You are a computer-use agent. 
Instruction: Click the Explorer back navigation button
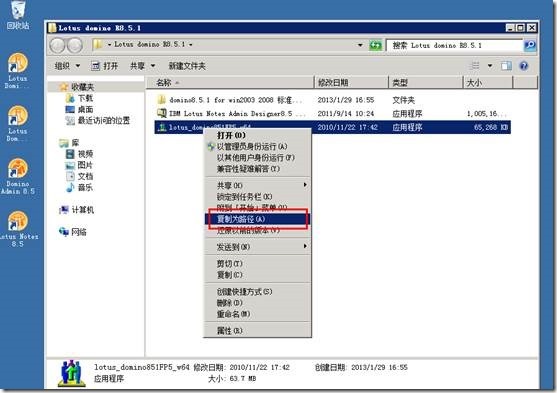pyautogui.click(x=58, y=45)
